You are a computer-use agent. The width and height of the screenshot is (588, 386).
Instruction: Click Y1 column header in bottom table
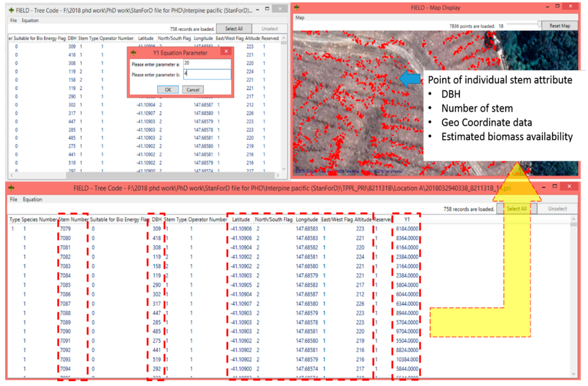[407, 219]
